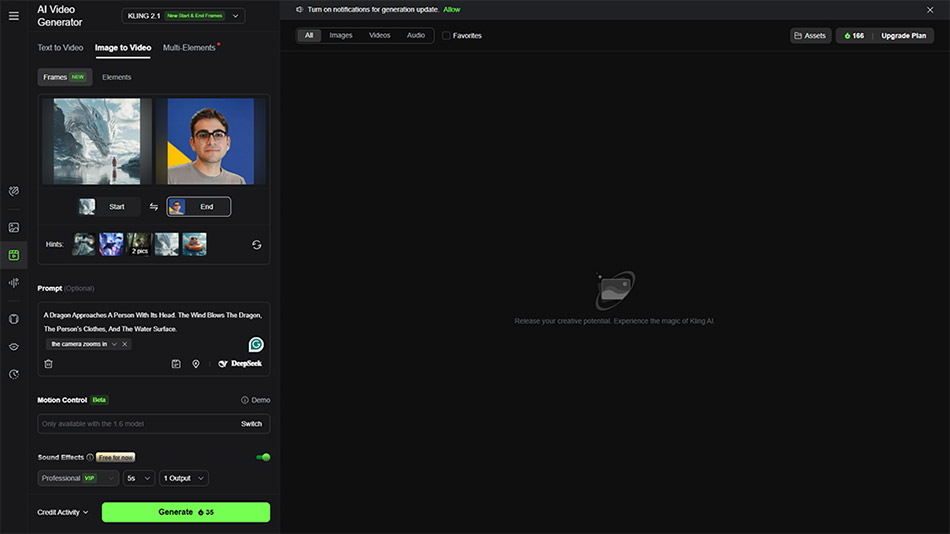Open the Motion Control Demo link
This screenshot has height=534, width=950.
point(256,400)
